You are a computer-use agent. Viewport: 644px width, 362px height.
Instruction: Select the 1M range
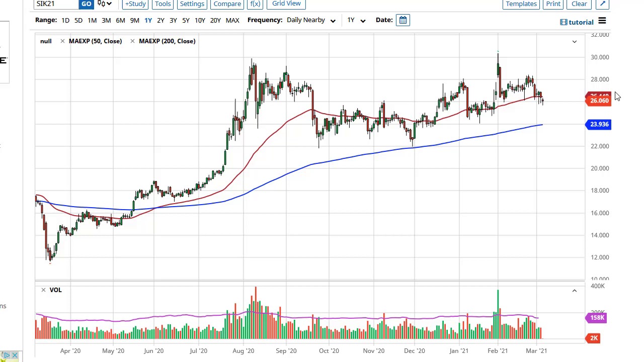click(92, 20)
